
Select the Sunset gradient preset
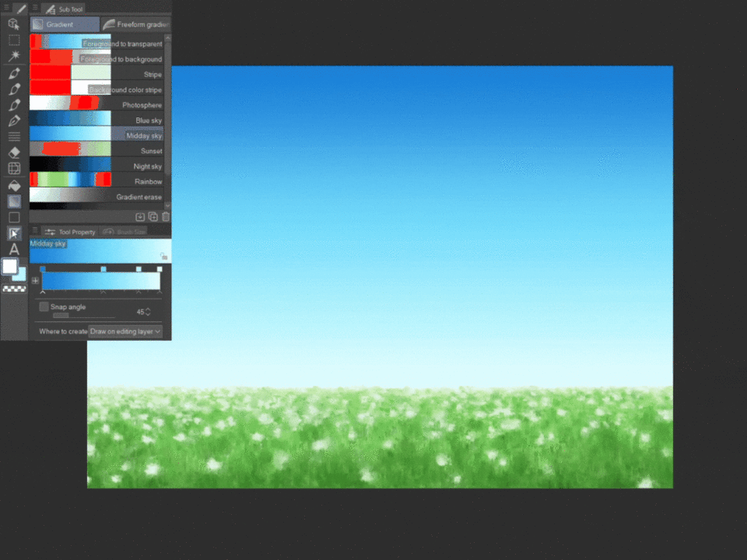coord(96,149)
